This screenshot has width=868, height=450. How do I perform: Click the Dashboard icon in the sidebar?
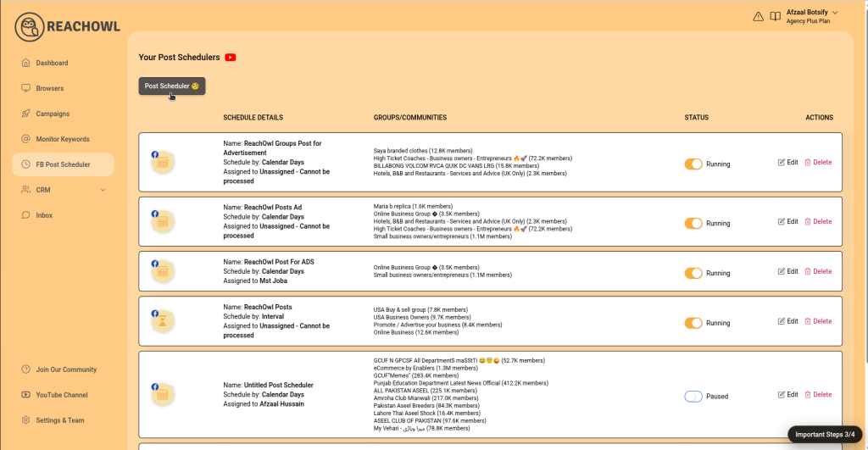(26, 63)
